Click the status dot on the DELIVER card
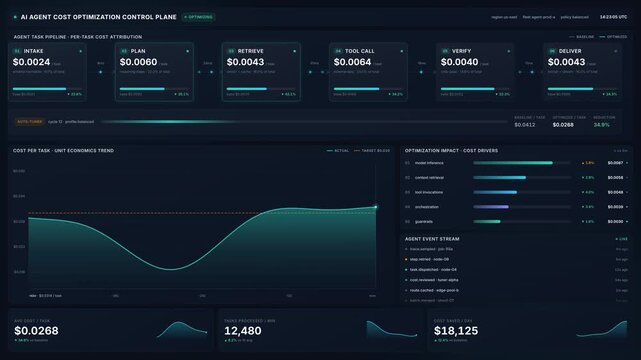 616,51
